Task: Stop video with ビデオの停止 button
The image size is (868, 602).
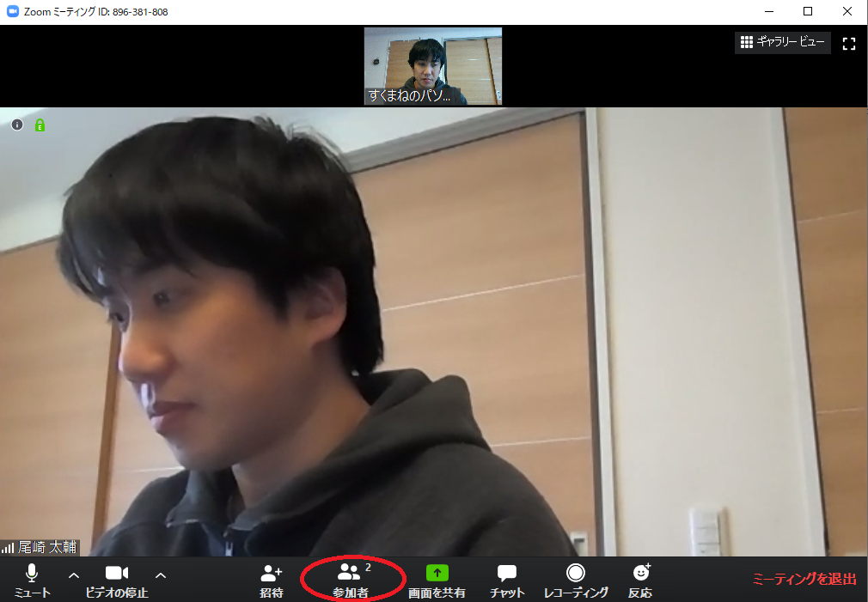Action: (117, 581)
